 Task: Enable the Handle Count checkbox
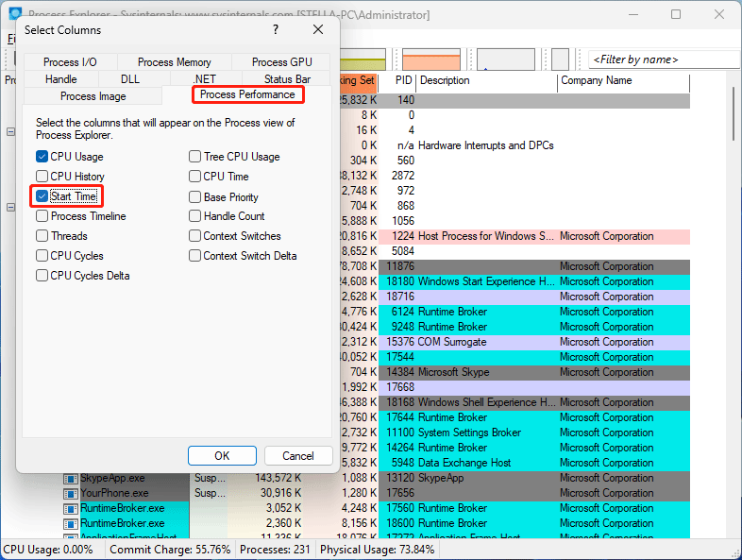[195, 216]
